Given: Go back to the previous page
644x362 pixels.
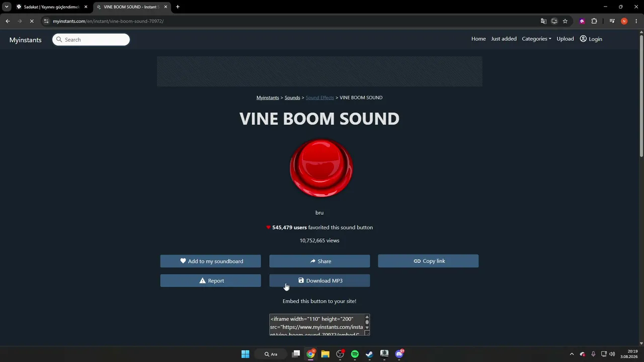Looking at the screenshot, I should pyautogui.click(x=8, y=21).
